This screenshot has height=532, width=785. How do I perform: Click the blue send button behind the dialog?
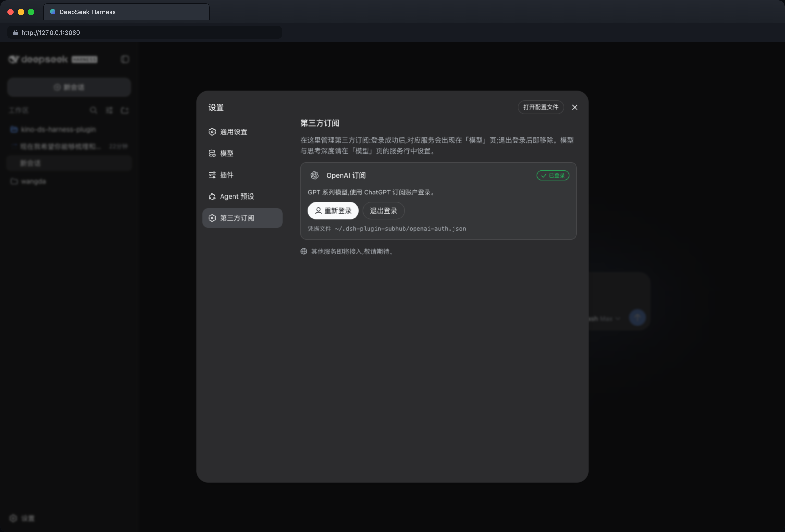637,317
